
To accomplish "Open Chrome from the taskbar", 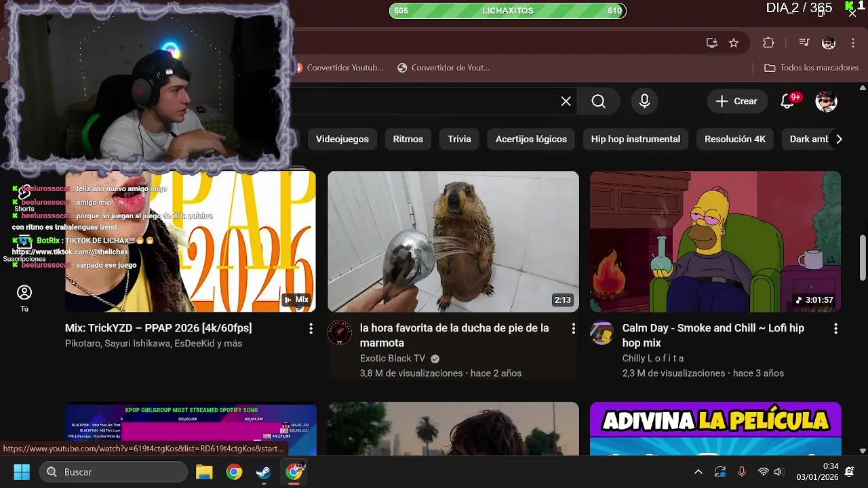I will (234, 472).
